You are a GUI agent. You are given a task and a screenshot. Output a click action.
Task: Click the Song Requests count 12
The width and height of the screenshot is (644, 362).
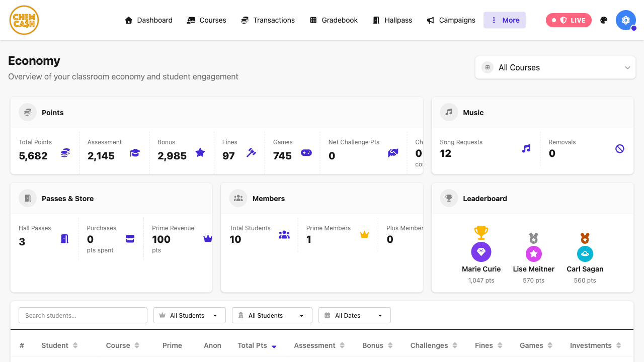[x=446, y=153]
